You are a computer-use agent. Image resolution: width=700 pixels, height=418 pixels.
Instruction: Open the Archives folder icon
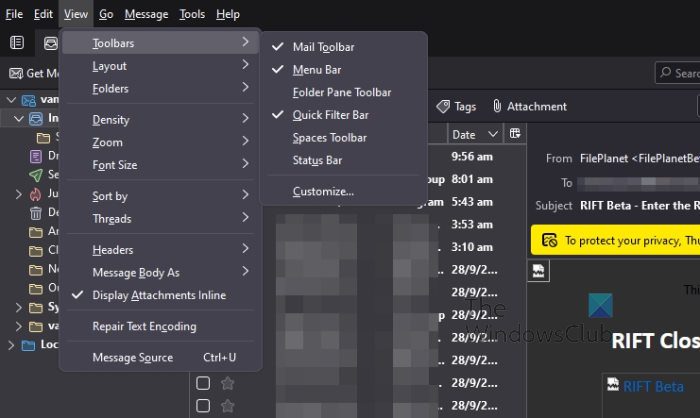point(36,232)
